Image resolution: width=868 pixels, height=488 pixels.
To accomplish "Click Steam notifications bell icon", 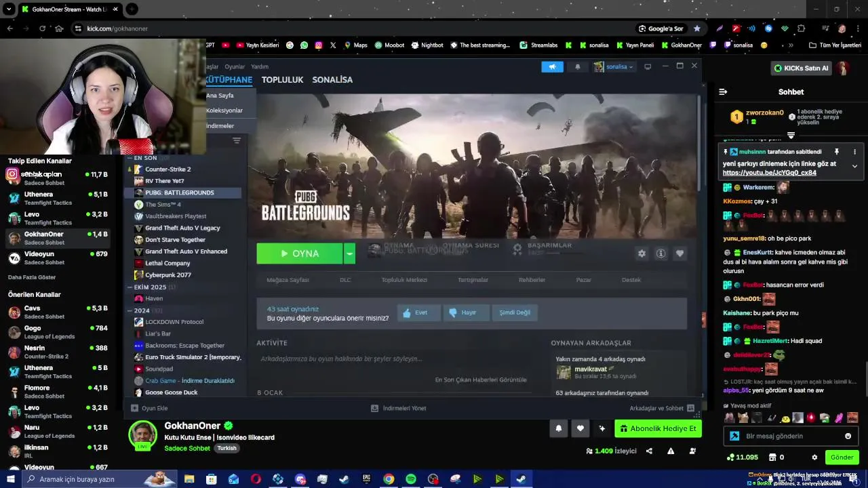I will (578, 66).
